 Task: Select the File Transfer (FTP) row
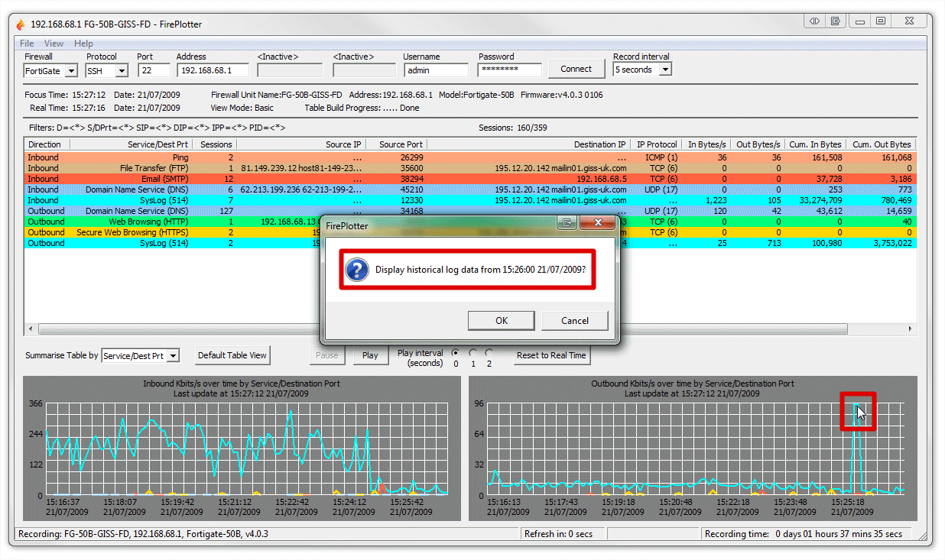[470, 168]
